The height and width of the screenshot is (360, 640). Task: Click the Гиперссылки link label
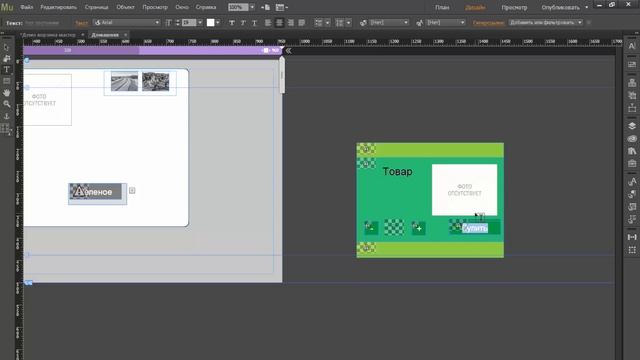(488, 23)
